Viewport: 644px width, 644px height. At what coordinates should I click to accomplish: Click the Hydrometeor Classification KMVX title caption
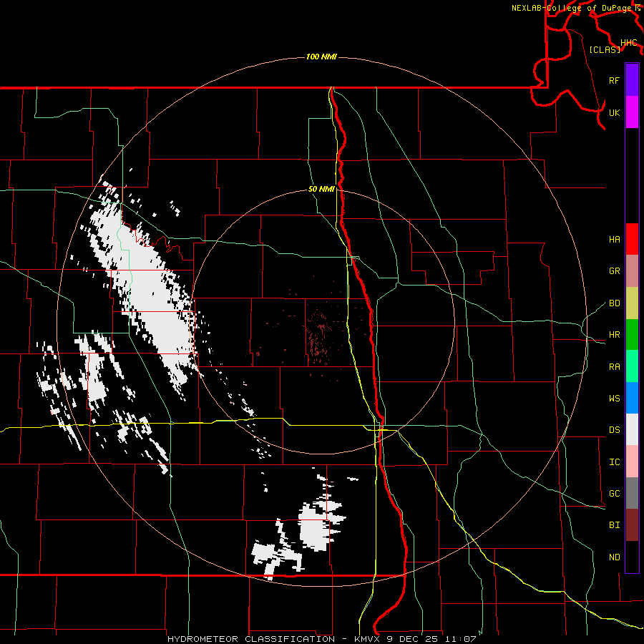pos(322,639)
